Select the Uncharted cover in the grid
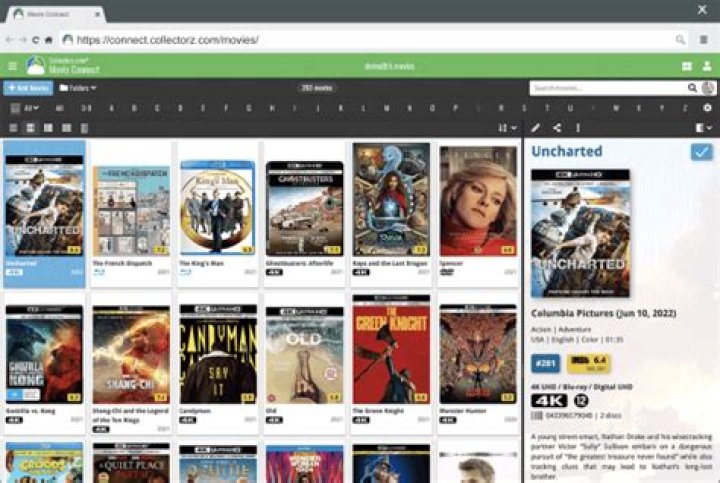720x483 pixels. click(x=45, y=205)
